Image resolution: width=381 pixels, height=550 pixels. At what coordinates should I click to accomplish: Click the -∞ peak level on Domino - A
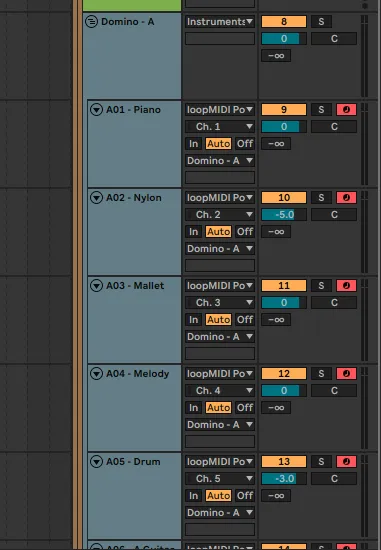point(276,56)
